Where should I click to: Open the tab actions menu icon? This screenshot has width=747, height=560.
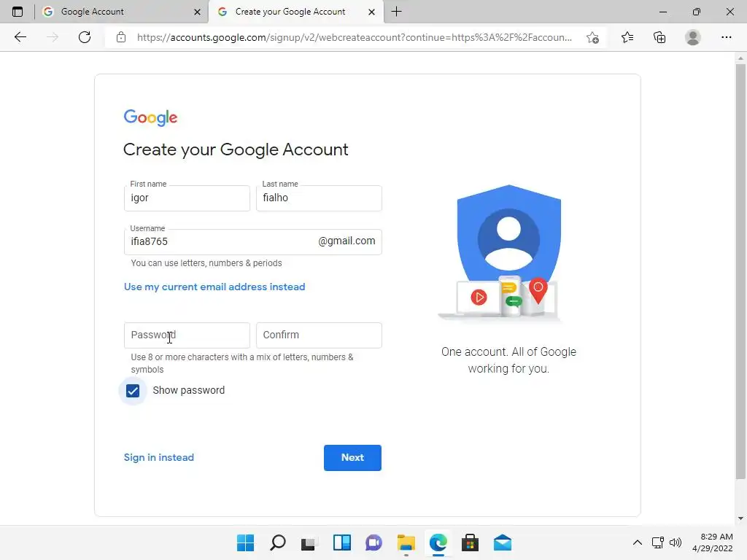(18, 12)
